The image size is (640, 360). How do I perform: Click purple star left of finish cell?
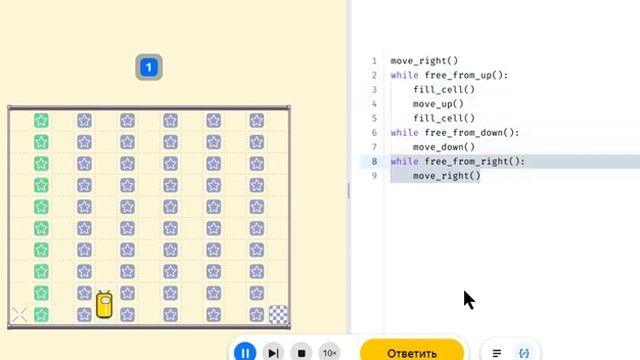(257, 315)
